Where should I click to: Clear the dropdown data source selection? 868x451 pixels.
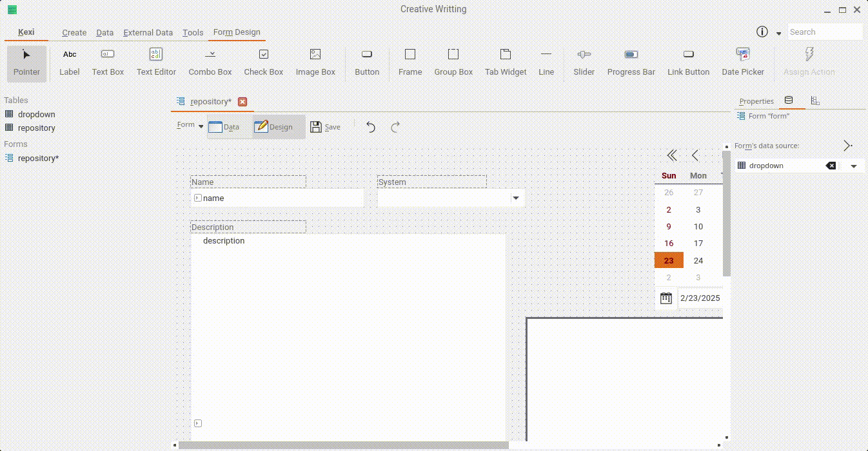coord(831,166)
